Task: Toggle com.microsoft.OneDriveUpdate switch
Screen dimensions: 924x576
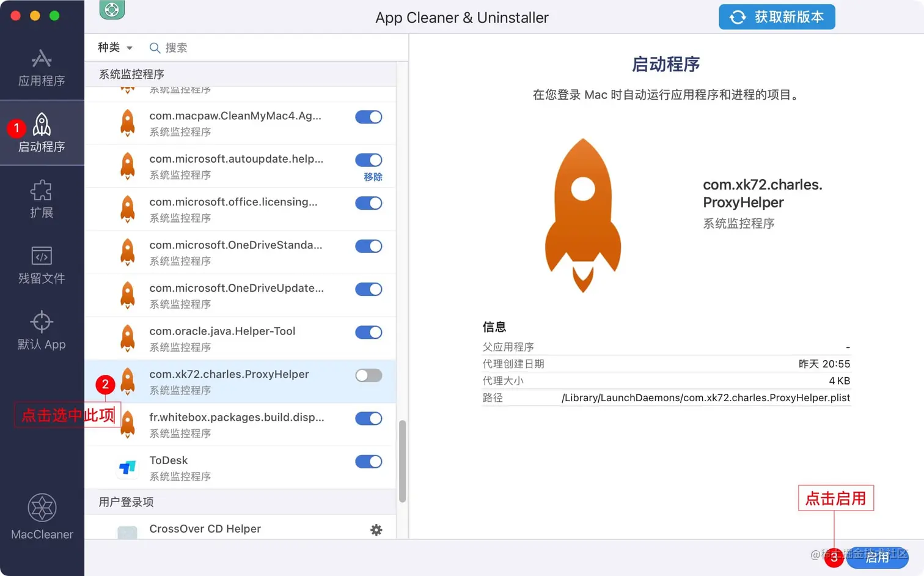Action: [369, 289]
